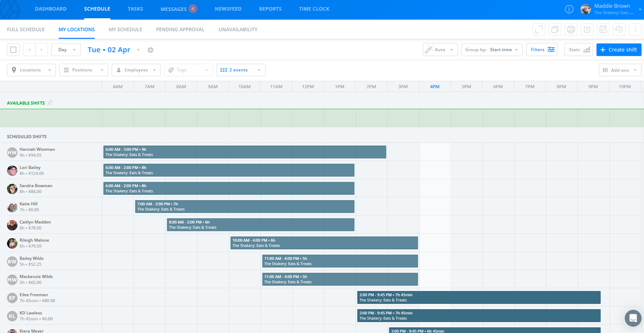Click Rileigh Malone's photo avatar
This screenshot has height=333, width=644.
click(12, 243)
